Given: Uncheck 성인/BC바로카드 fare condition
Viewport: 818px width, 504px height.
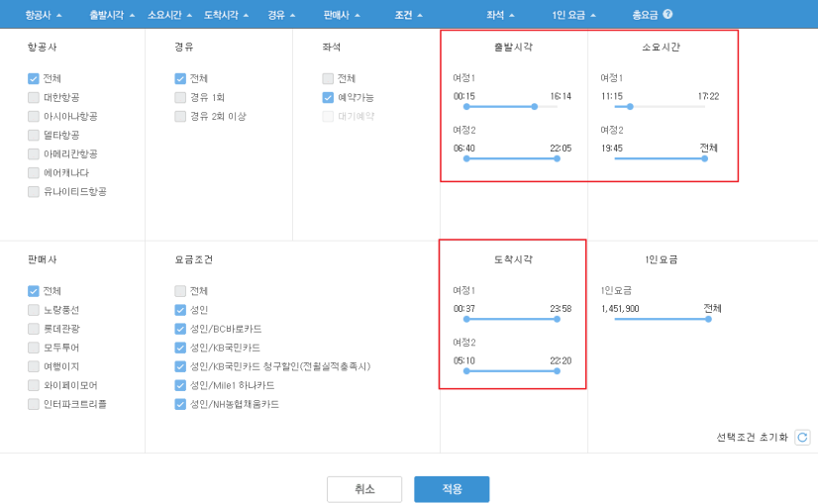Looking at the screenshot, I should (x=180, y=329).
